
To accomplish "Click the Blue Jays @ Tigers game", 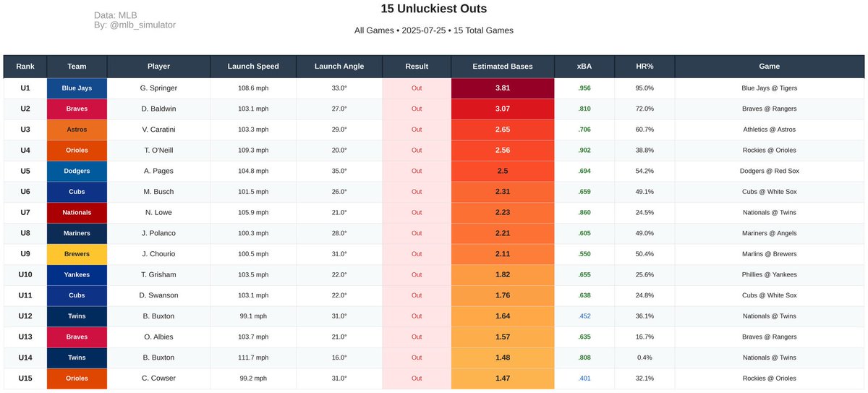I will (770, 88).
